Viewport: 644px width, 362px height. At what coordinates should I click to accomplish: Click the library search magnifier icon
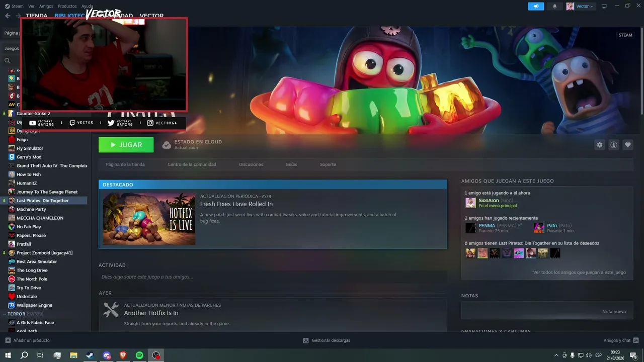pyautogui.click(x=8, y=61)
